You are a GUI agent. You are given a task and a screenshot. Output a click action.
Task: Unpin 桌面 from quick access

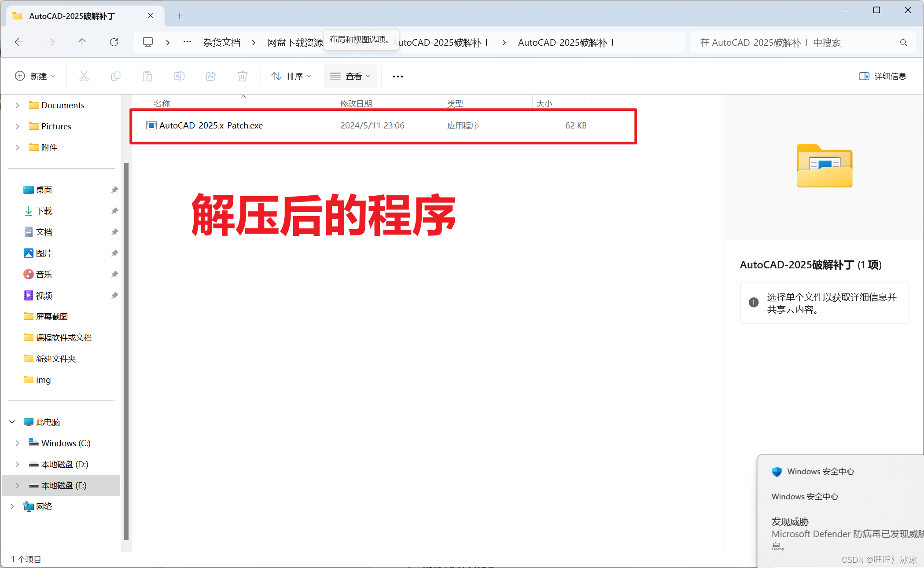tap(114, 190)
